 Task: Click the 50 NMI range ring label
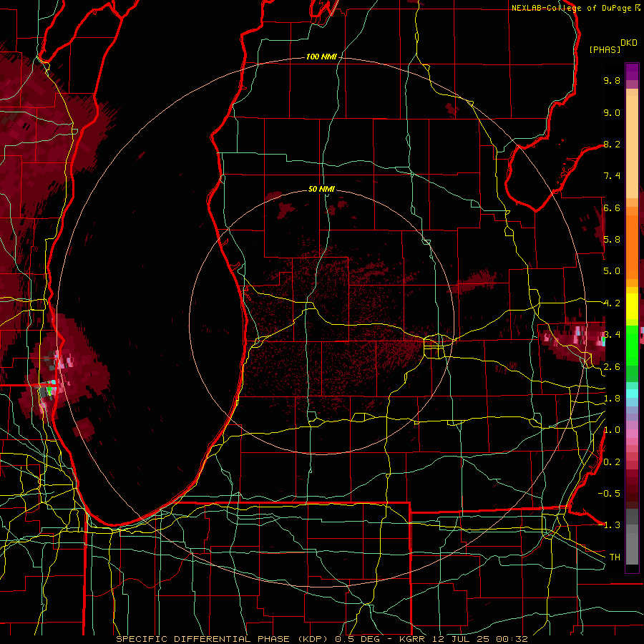click(x=321, y=189)
